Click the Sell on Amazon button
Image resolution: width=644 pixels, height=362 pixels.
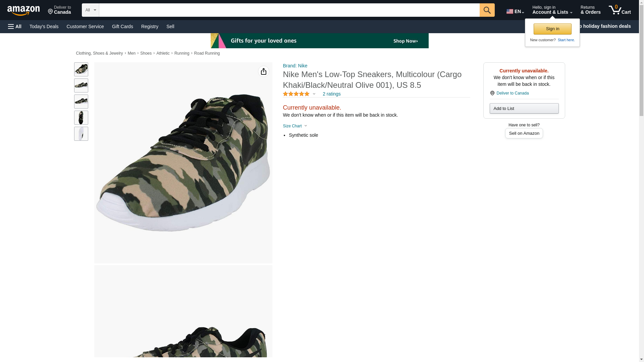click(x=524, y=133)
